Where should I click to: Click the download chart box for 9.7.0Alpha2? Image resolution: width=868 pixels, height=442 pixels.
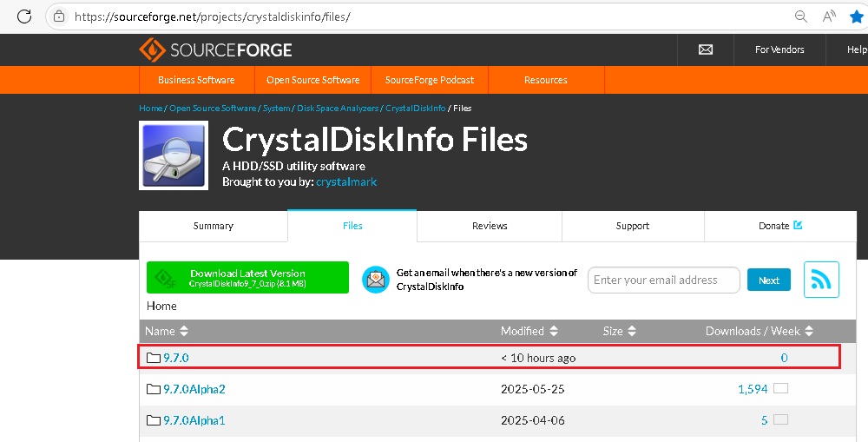[x=780, y=389]
